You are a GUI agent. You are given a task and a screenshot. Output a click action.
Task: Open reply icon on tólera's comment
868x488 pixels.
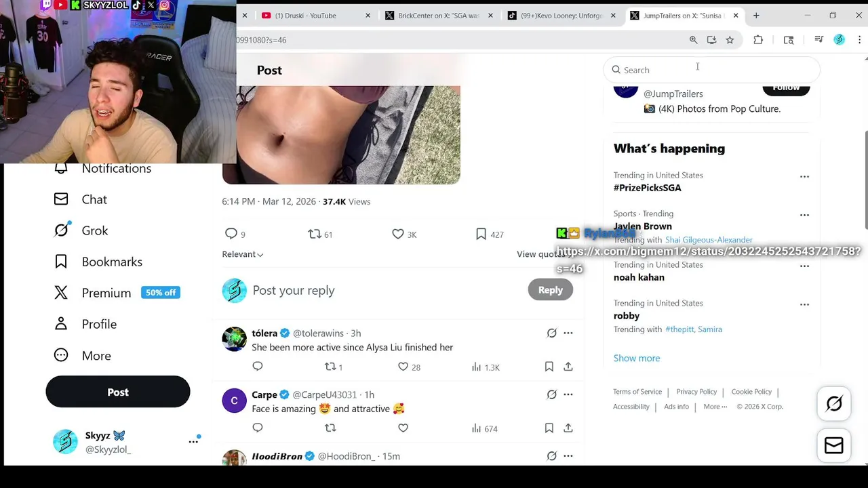point(258,367)
